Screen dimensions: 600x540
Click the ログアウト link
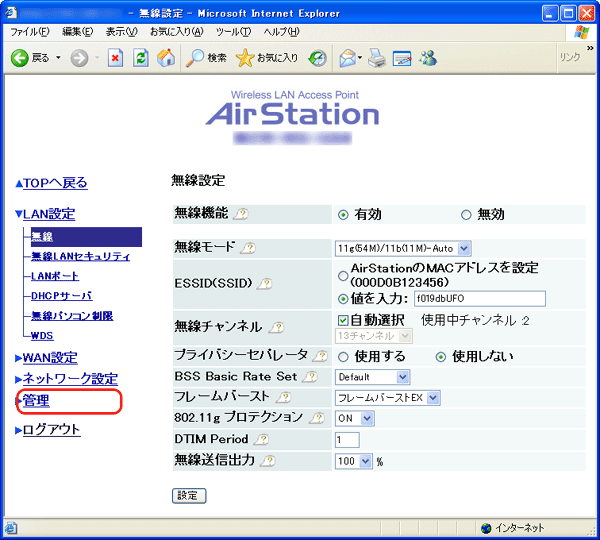51,430
